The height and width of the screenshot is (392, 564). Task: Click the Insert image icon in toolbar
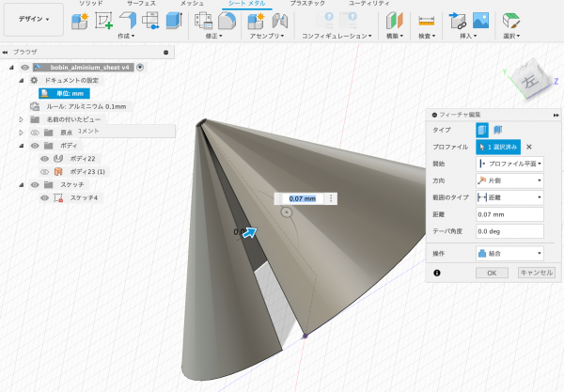click(x=480, y=21)
